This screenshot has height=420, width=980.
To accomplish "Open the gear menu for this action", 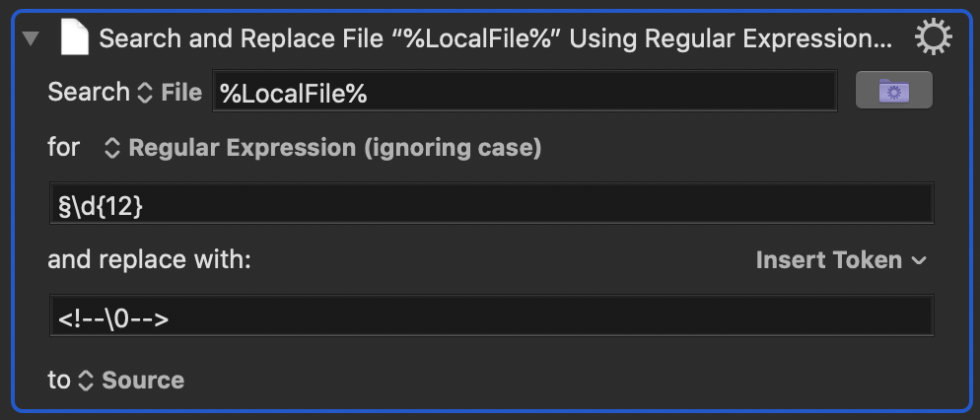I will pos(933,36).
